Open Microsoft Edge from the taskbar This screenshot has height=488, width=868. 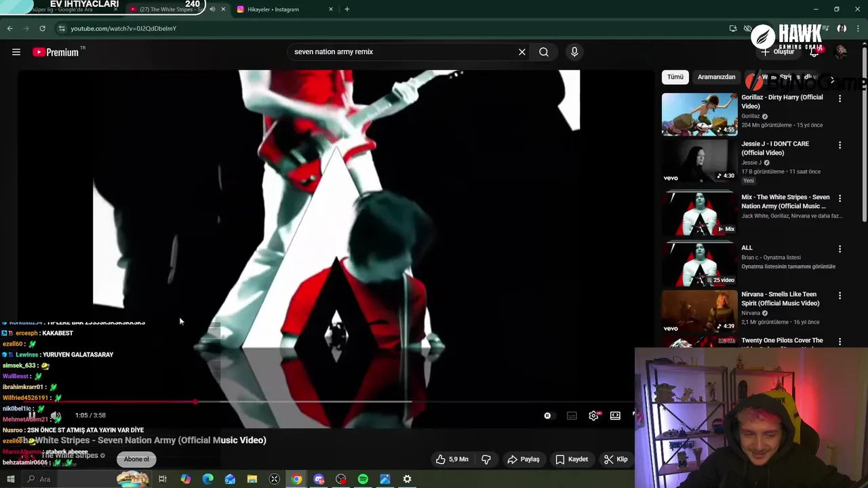click(208, 479)
